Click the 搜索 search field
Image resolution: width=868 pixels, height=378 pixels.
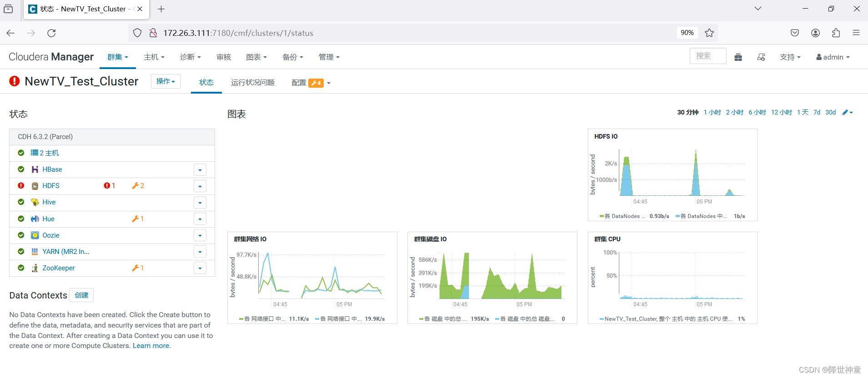click(x=708, y=56)
